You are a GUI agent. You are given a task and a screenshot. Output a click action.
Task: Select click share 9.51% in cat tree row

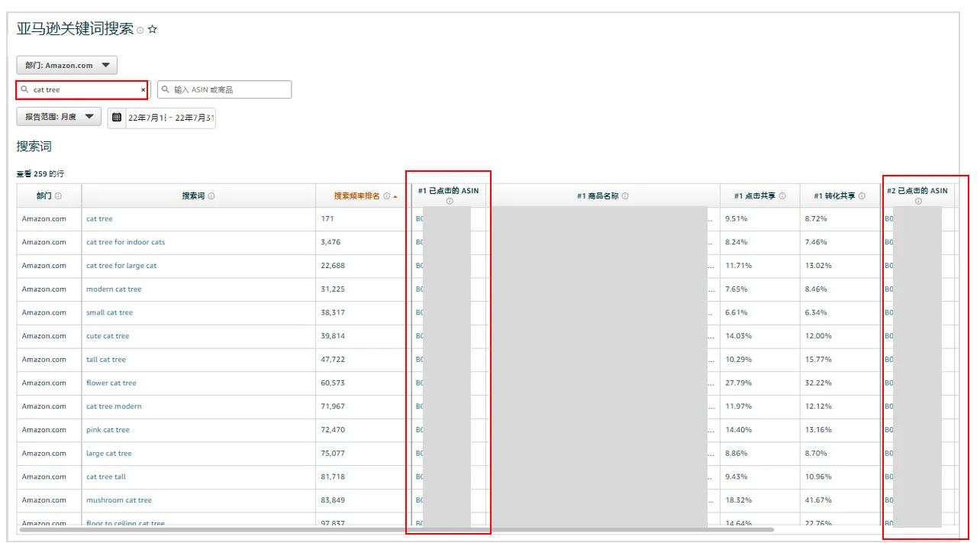pos(737,218)
